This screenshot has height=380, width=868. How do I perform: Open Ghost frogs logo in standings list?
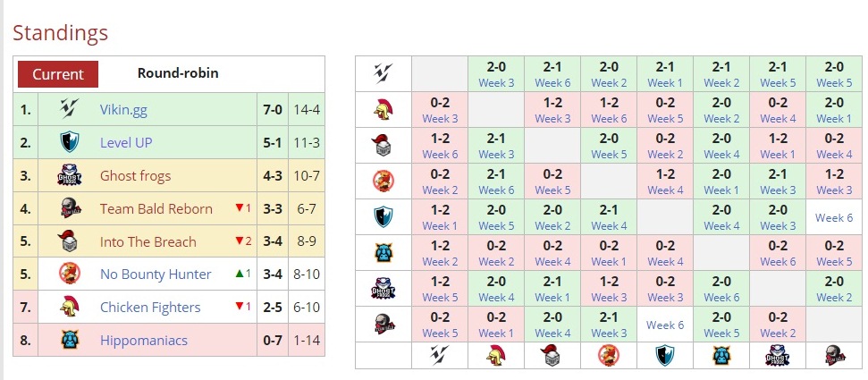coord(69,176)
